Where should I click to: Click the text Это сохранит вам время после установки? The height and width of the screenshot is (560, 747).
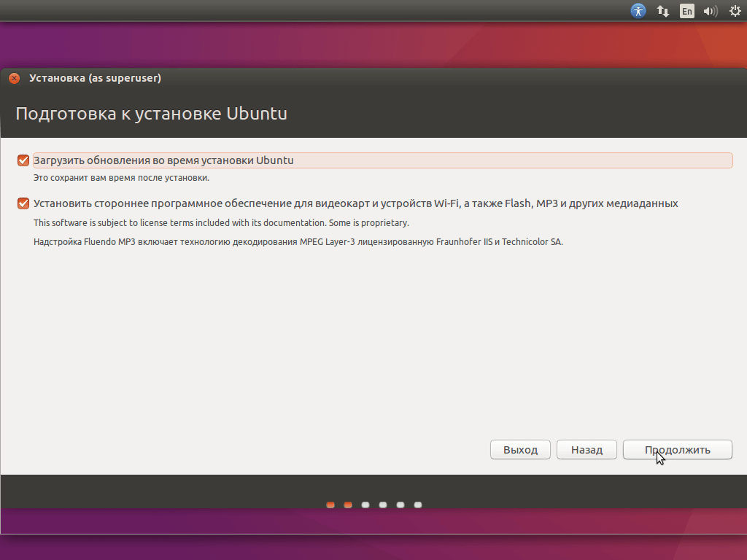point(122,178)
